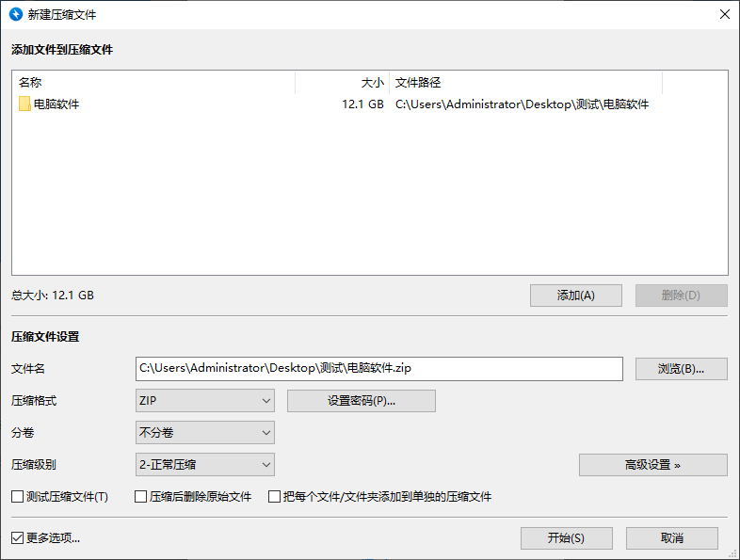The image size is (740, 560).
Task: Click the app logo icon in title bar
Action: [16, 15]
